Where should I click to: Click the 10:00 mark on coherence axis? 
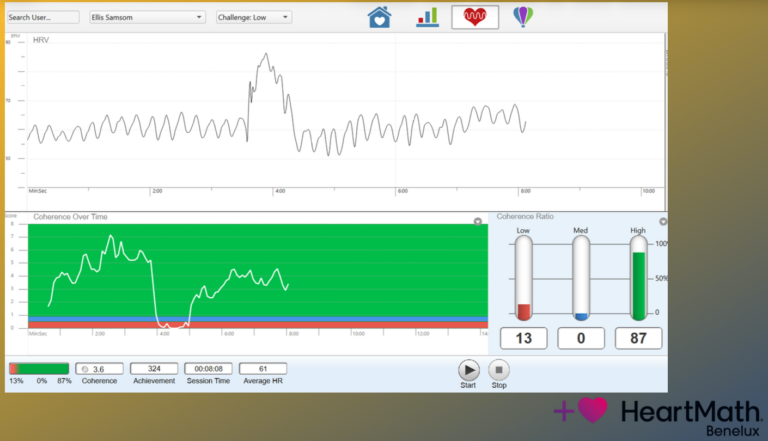tap(359, 334)
